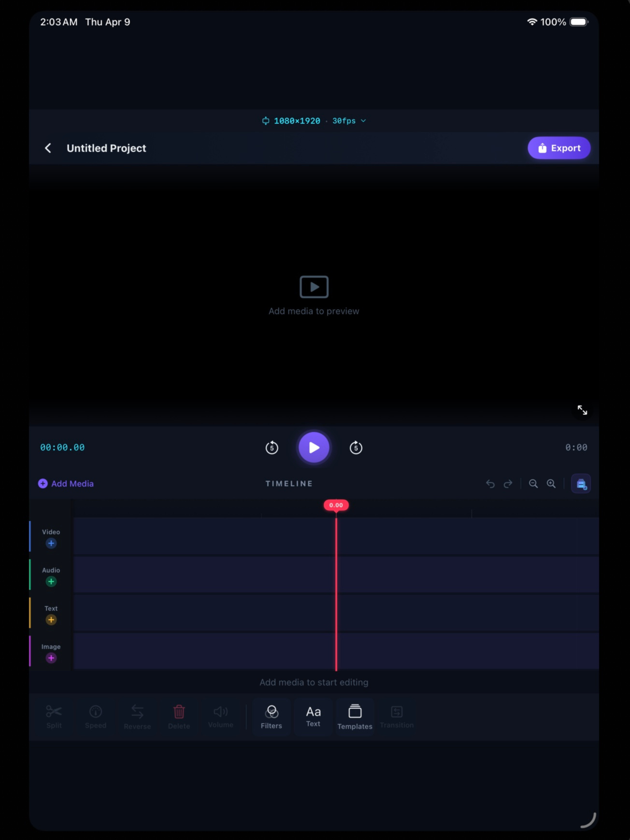This screenshot has height=840, width=630.
Task: Enter fullscreen preview with the expand arrows
Action: coord(582,410)
